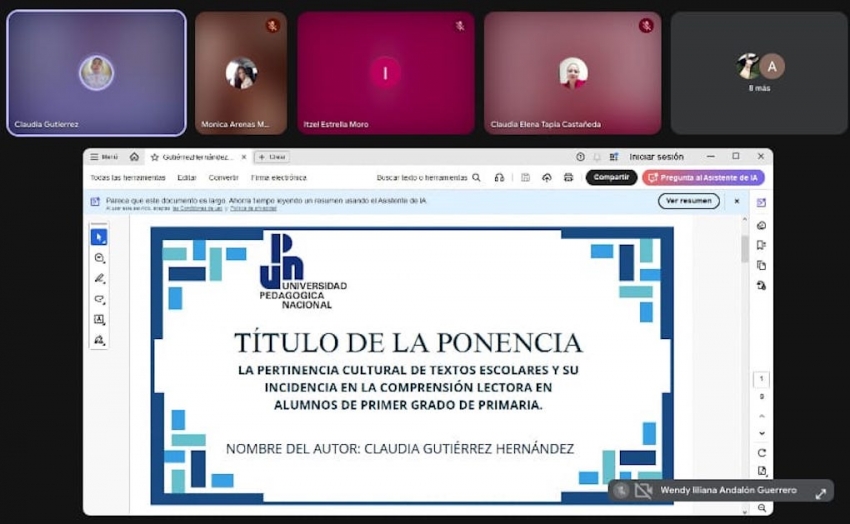This screenshot has width=850, height=524.
Task: Click the TÍTULO DE LA PONENCIA heading
Action: [408, 342]
